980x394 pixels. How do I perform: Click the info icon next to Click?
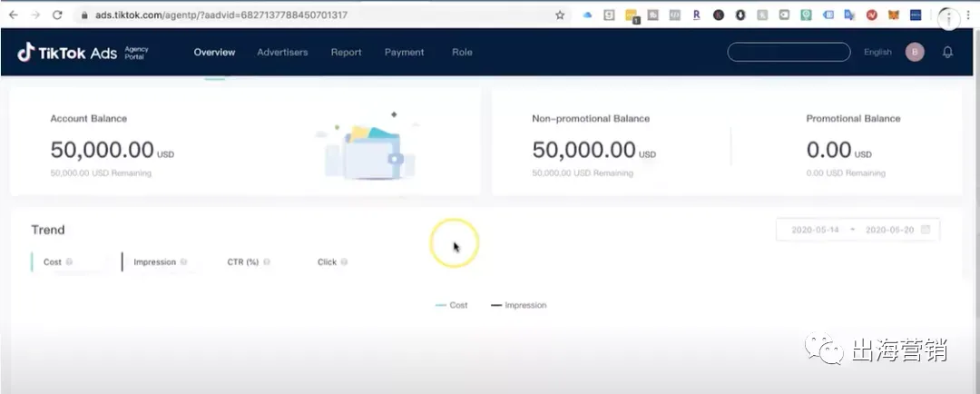(x=344, y=262)
